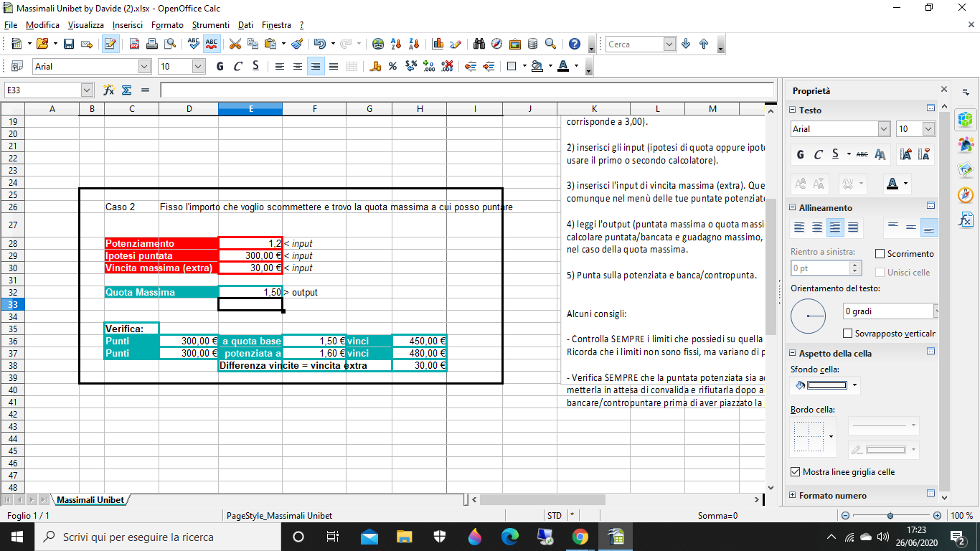Uncheck Mostra linee griglia celle
Viewport: 980px width, 551px height.
tap(795, 472)
